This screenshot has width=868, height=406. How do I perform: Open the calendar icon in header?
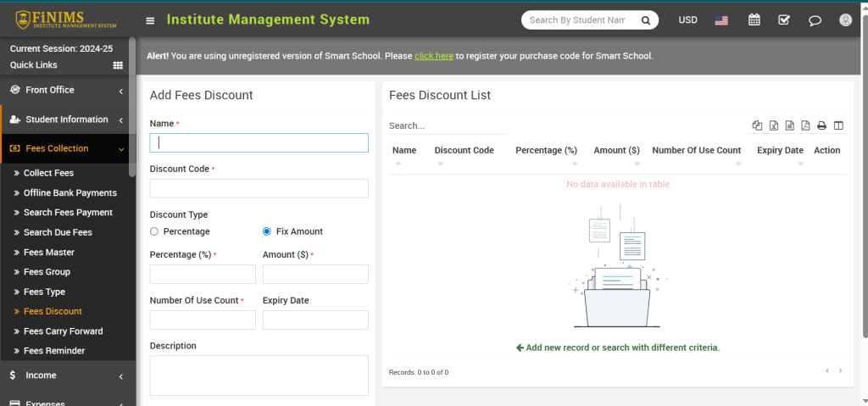(x=754, y=20)
